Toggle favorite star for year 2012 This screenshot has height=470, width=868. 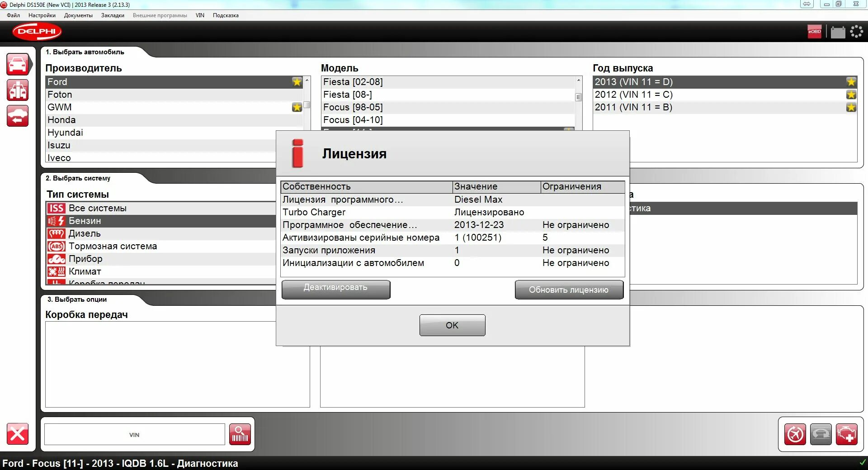pos(851,95)
